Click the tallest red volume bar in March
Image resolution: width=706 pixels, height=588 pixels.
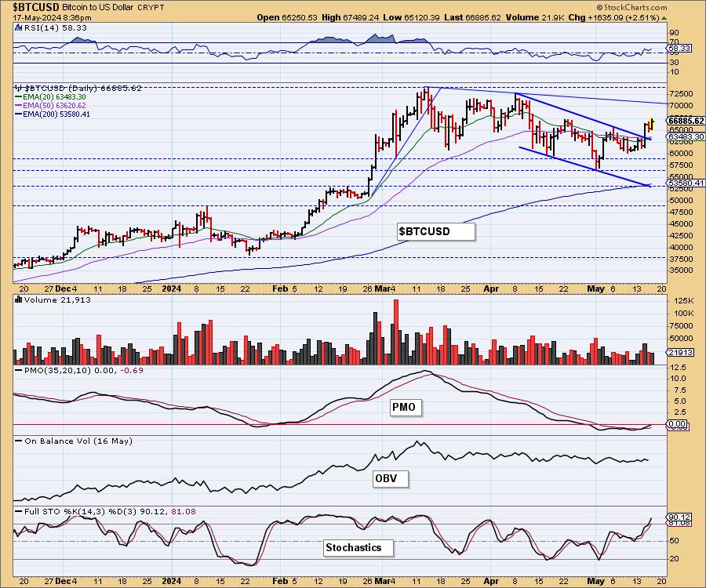click(x=396, y=332)
